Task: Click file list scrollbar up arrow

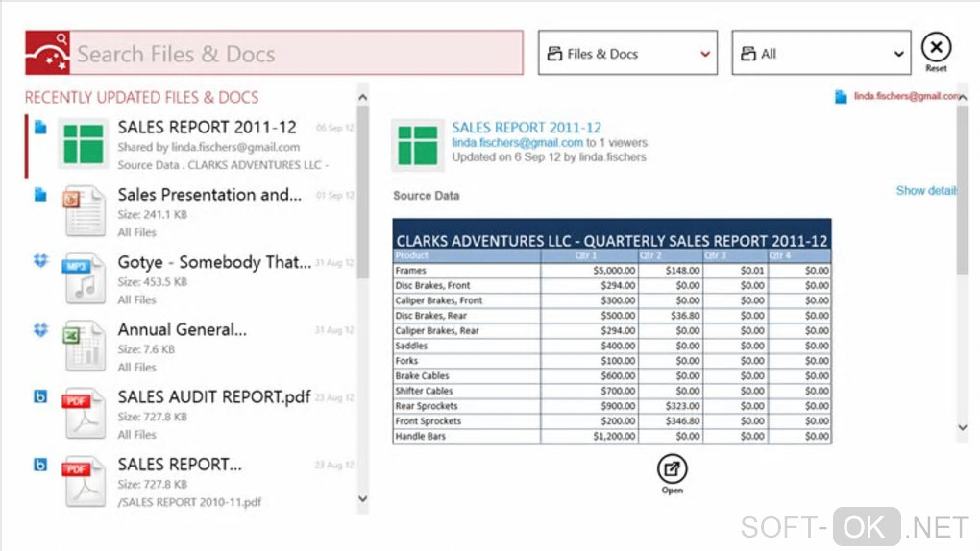Action: click(362, 98)
